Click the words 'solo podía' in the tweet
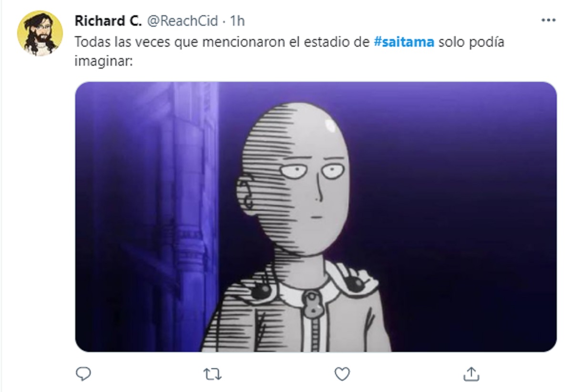 (471, 42)
